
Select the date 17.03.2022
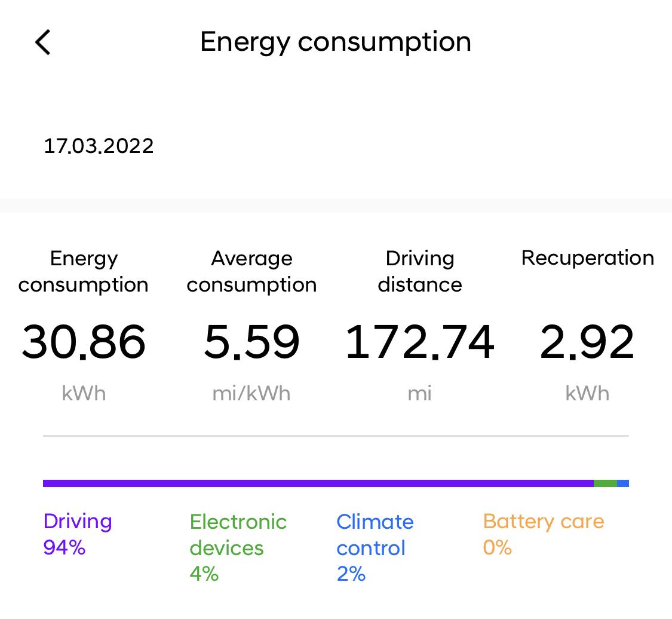click(x=99, y=146)
